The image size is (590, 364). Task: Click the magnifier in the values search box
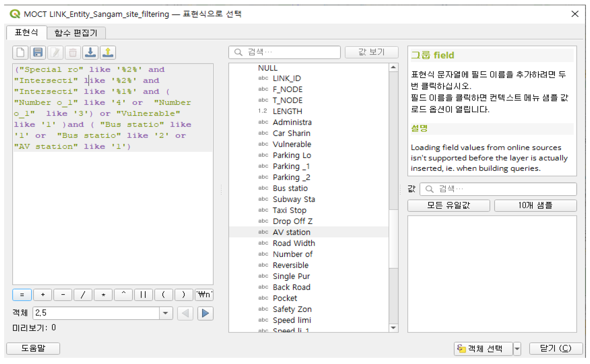(429, 189)
